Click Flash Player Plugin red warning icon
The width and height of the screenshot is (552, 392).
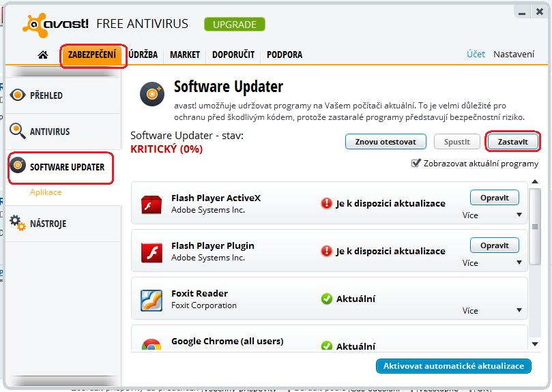326,251
